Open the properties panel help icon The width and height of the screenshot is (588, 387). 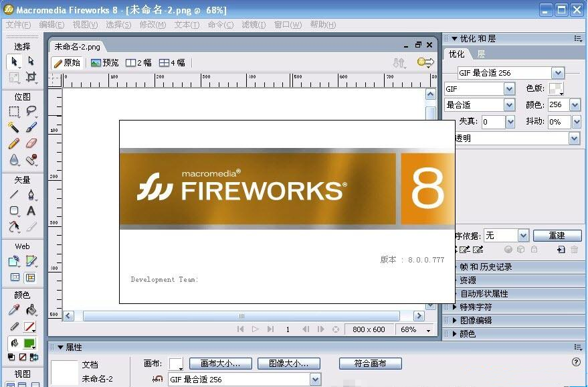coord(576,362)
